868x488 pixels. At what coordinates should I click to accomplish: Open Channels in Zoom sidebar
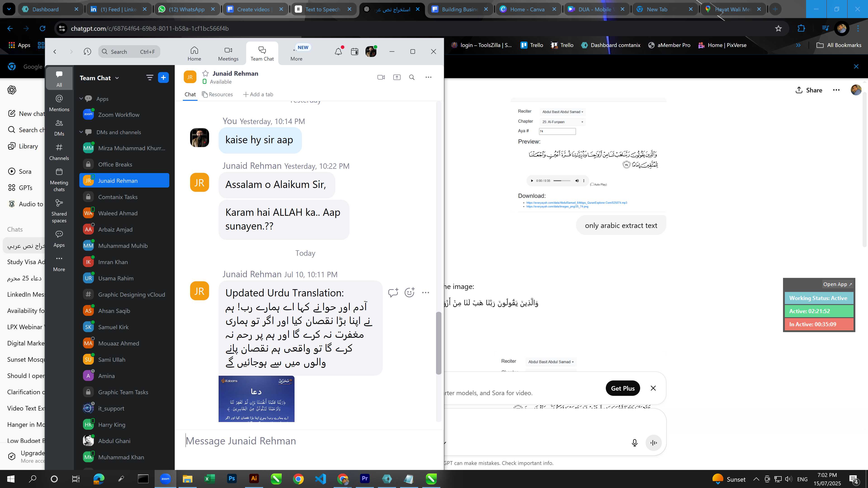point(59,152)
